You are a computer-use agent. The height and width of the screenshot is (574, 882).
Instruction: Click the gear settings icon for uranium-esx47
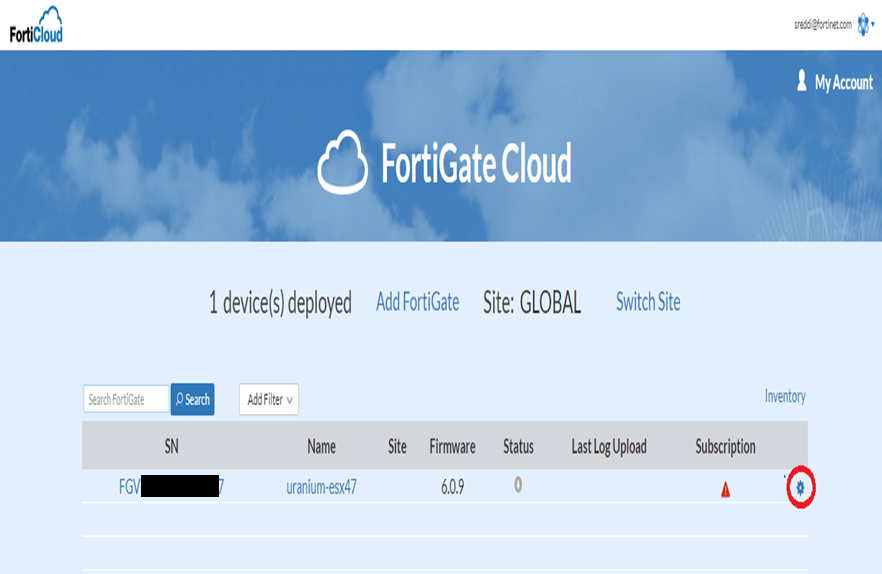[800, 487]
